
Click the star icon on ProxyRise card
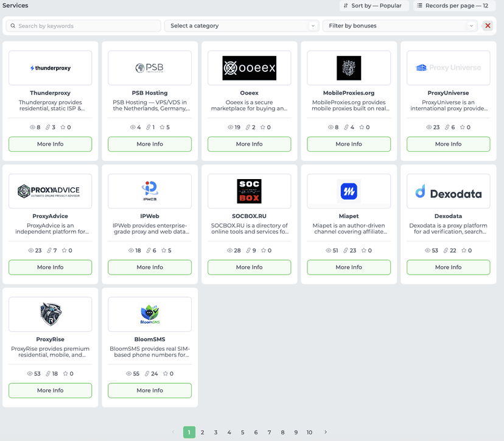(x=65, y=374)
